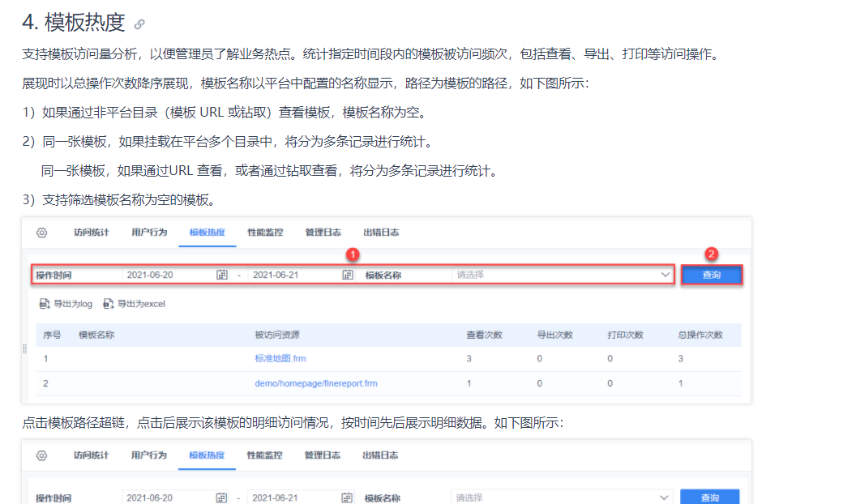
Task: Open the calendar picker for start date 2021-06-20
Action: click(221, 275)
